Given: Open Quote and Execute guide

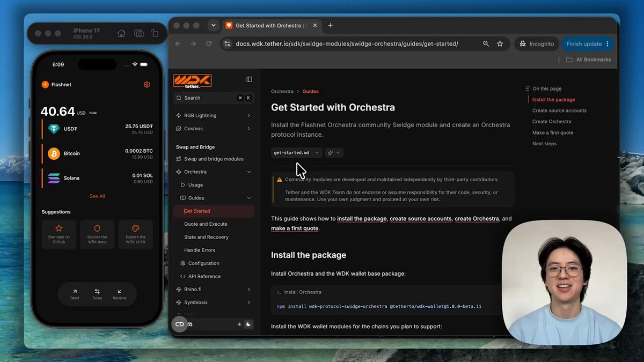Looking at the screenshot, I should pos(206,224).
